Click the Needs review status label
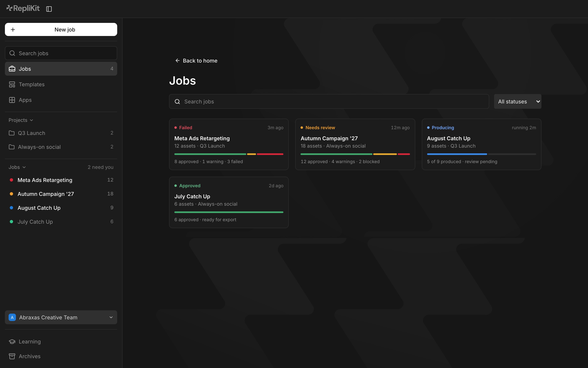 pos(320,128)
